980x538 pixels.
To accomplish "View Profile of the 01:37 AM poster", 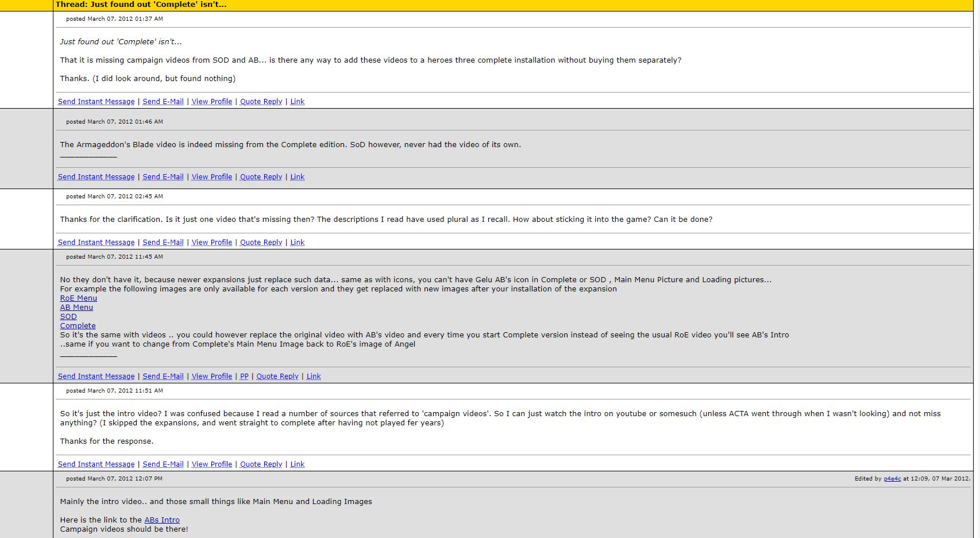I will 212,102.
